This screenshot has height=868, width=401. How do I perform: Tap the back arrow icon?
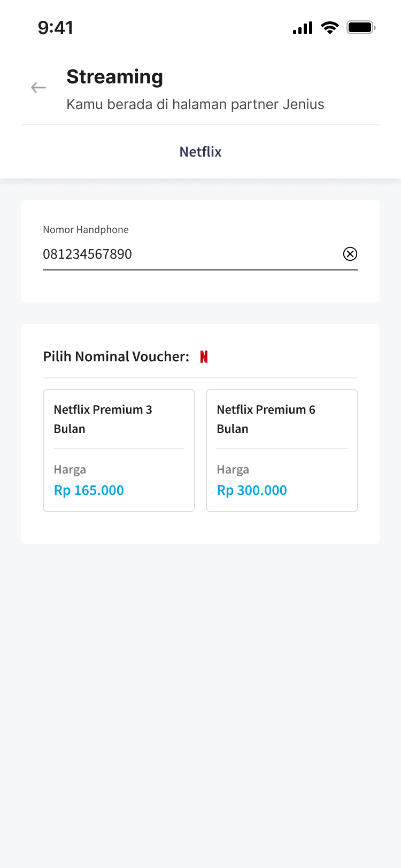pyautogui.click(x=38, y=88)
